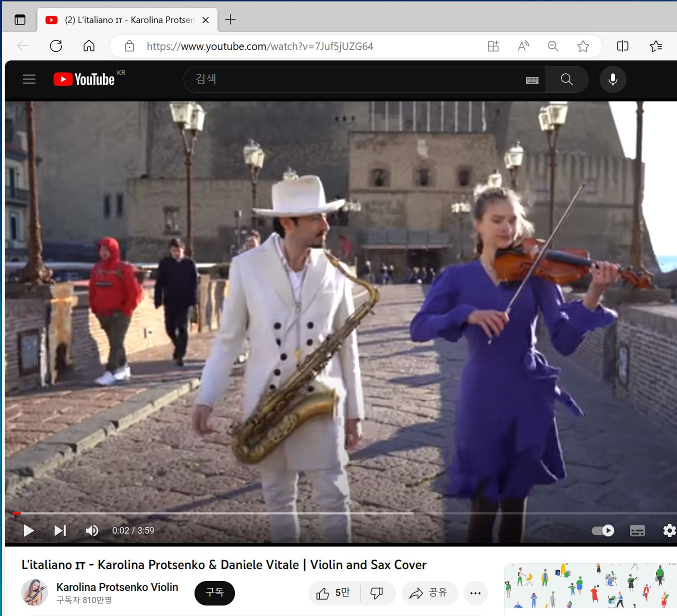Go to YouTube home via logo
This screenshot has height=616, width=677.
(x=84, y=79)
